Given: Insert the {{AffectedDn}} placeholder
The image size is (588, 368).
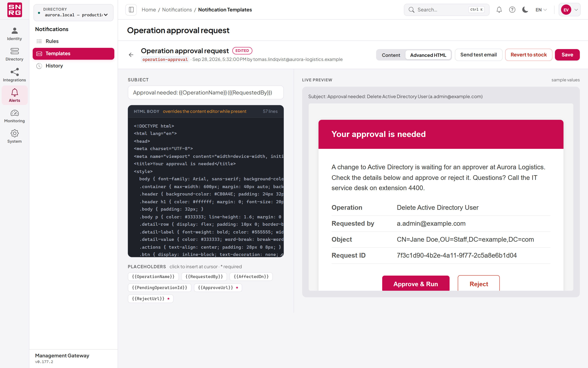Looking at the screenshot, I should click(251, 276).
